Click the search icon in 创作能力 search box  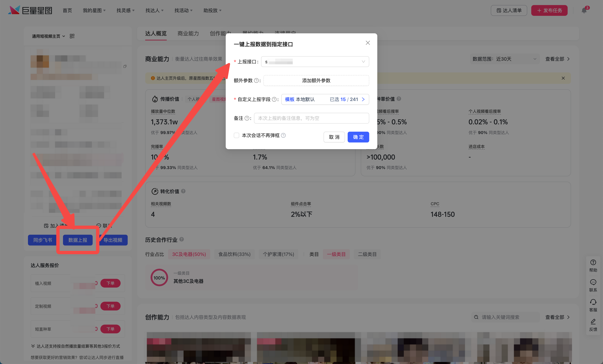476,317
